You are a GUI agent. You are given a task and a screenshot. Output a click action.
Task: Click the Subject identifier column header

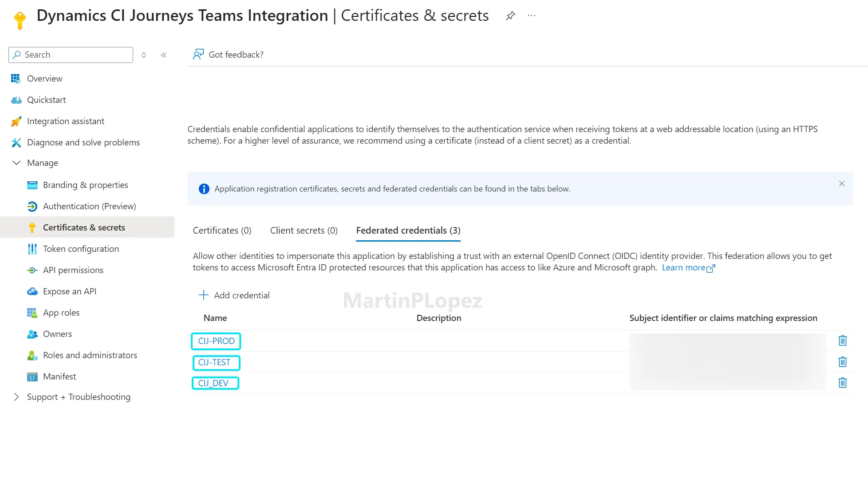[x=723, y=318]
